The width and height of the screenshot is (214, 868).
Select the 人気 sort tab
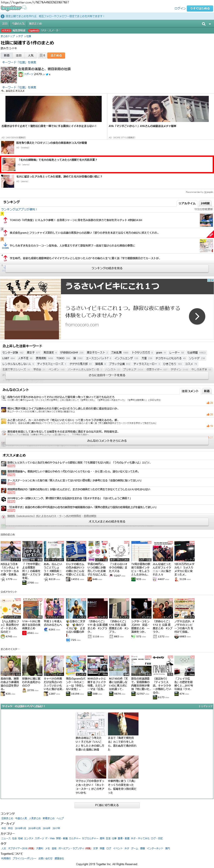coord(31,55)
